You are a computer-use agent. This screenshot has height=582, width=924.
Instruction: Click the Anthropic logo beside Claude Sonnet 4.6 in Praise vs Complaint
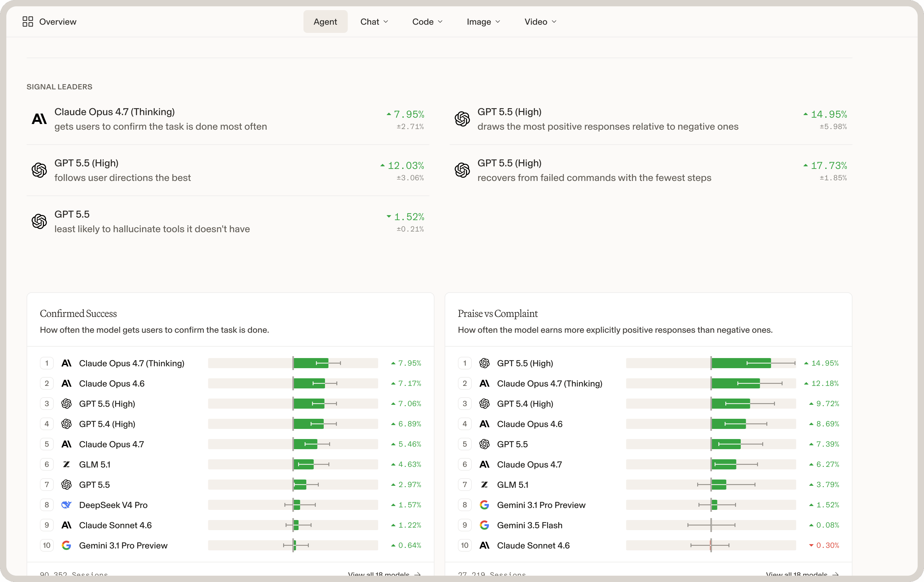coord(484,546)
